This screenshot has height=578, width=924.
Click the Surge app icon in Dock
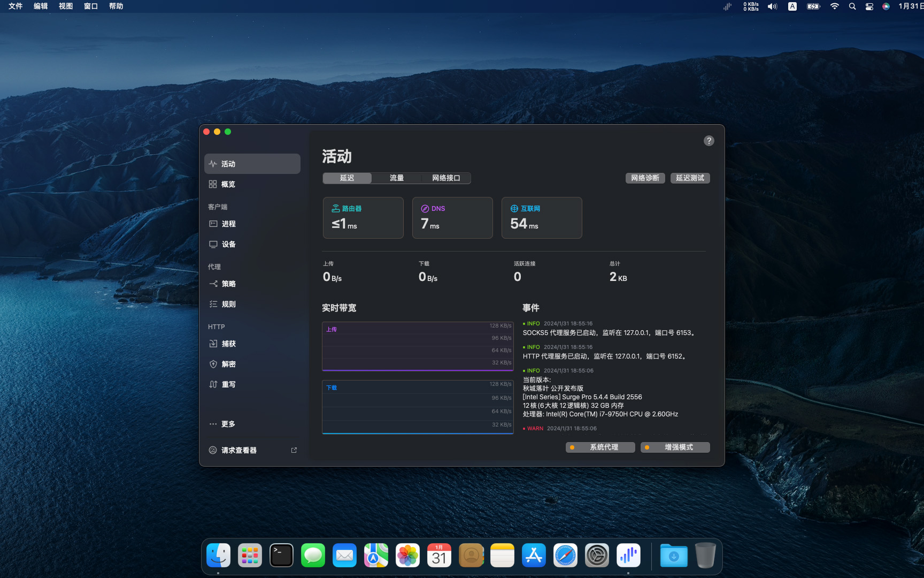pyautogui.click(x=628, y=556)
